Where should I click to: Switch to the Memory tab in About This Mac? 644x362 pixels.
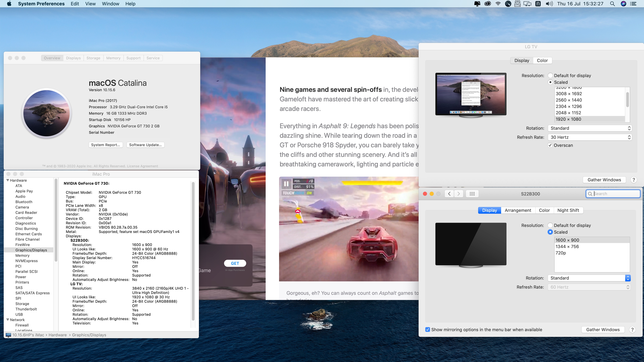[113, 58]
